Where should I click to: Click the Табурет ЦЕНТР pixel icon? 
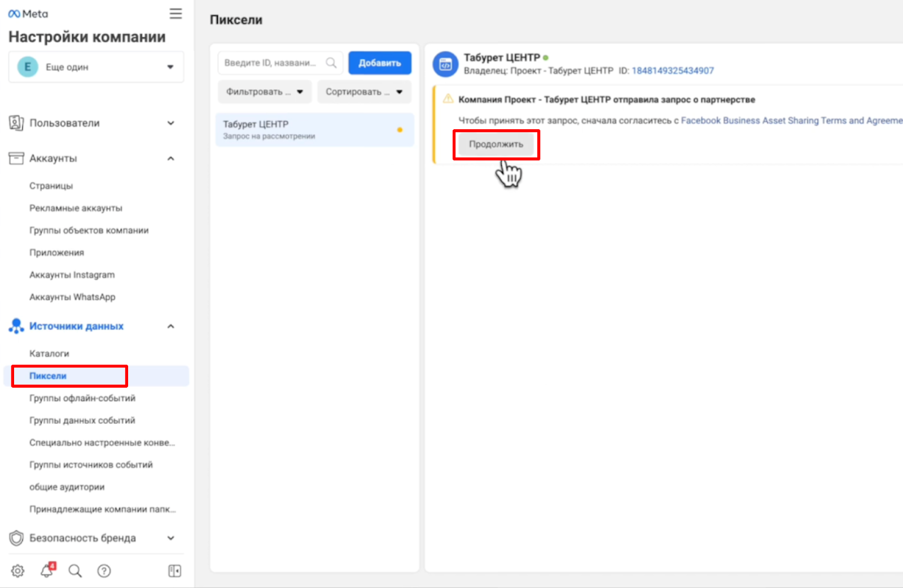[446, 64]
